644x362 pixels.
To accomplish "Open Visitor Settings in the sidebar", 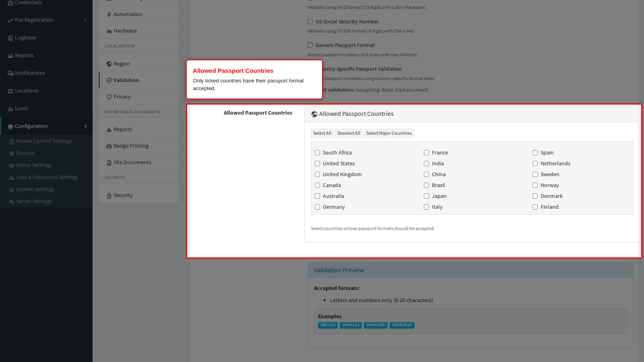I will (34, 165).
